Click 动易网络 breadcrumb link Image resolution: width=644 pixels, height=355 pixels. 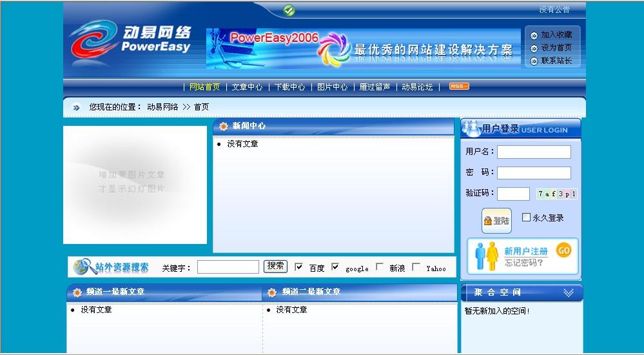[x=162, y=107]
